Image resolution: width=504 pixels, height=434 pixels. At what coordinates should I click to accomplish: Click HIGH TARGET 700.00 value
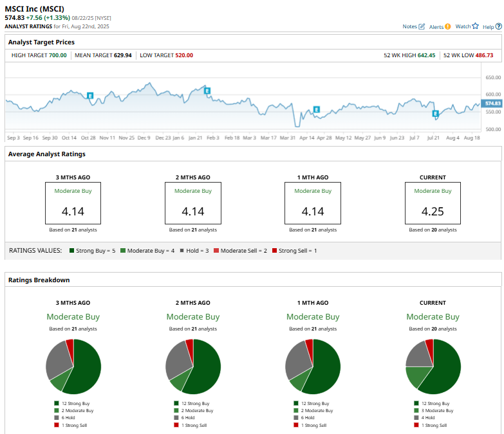click(x=57, y=55)
